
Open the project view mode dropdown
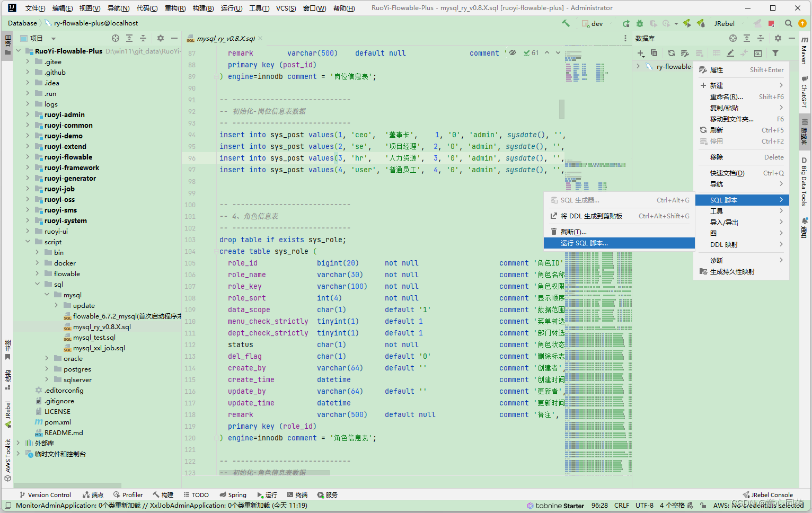53,38
